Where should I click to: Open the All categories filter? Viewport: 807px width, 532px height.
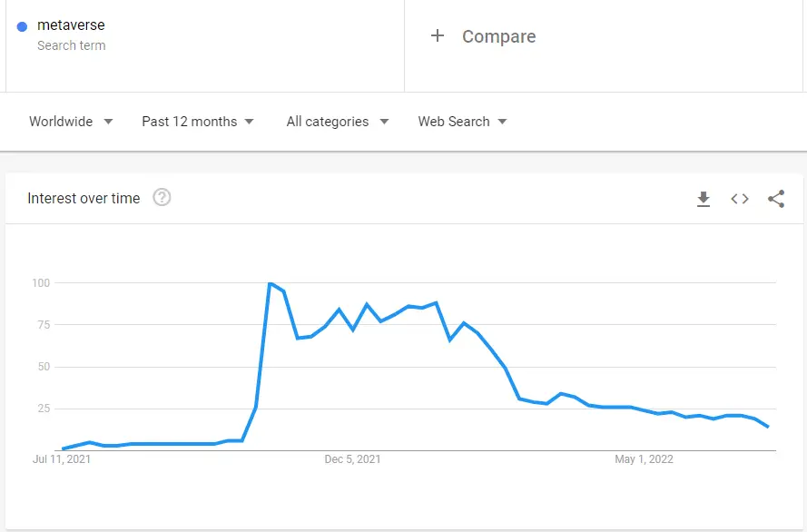[x=338, y=122]
